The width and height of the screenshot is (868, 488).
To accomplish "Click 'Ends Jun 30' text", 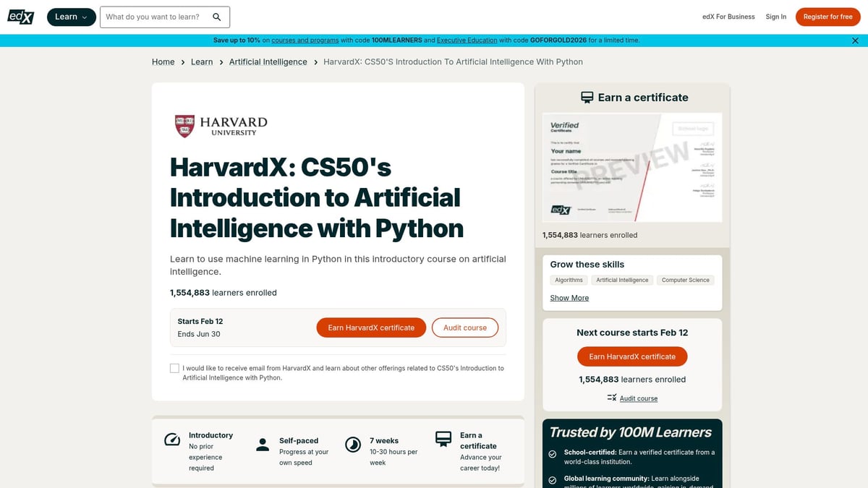I will click(x=199, y=334).
